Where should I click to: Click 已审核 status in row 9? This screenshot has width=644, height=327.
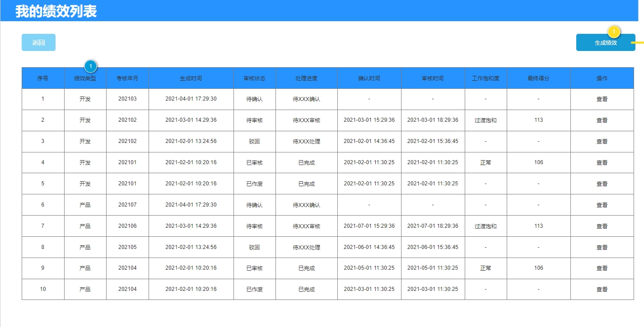coord(255,268)
